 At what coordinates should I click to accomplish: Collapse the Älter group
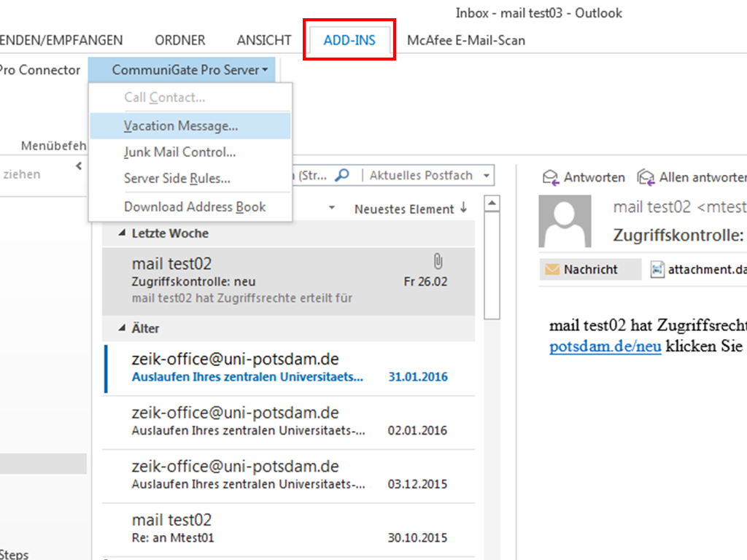(122, 329)
